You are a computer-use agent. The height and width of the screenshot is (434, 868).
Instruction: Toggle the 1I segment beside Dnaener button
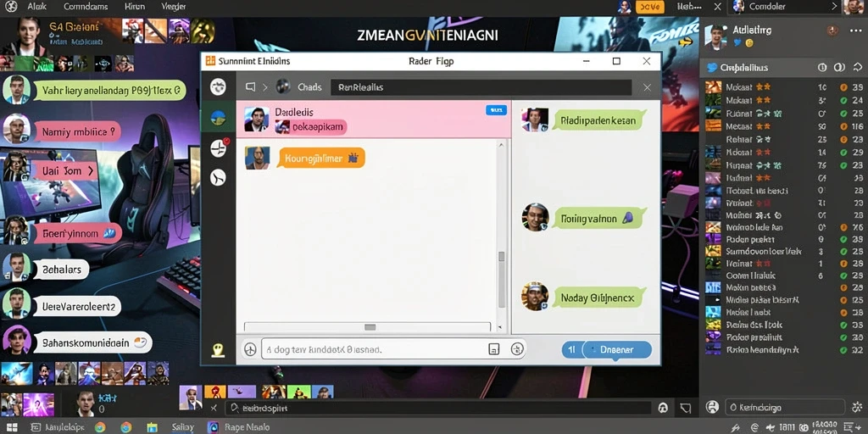pos(572,350)
